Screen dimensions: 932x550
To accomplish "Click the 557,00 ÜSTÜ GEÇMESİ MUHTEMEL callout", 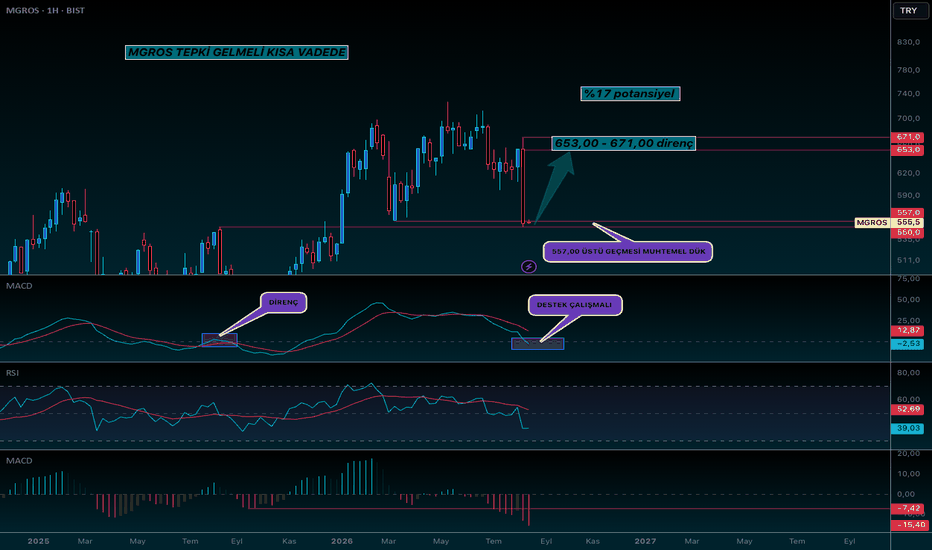I will coord(628,251).
